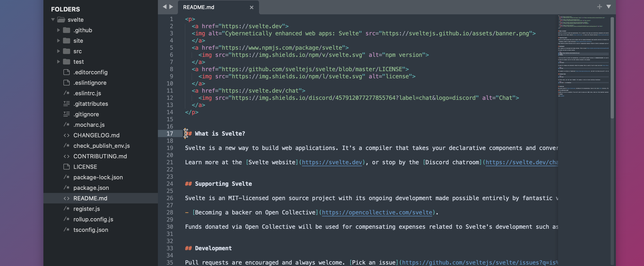Open .editorconfig from the sidebar
Screen dimensions: 644x266
click(90, 72)
